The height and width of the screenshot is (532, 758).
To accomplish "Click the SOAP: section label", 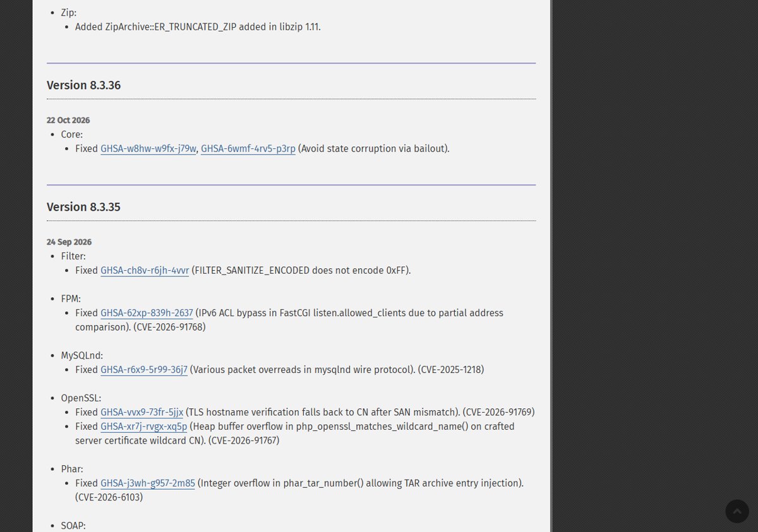I will 73,526.
